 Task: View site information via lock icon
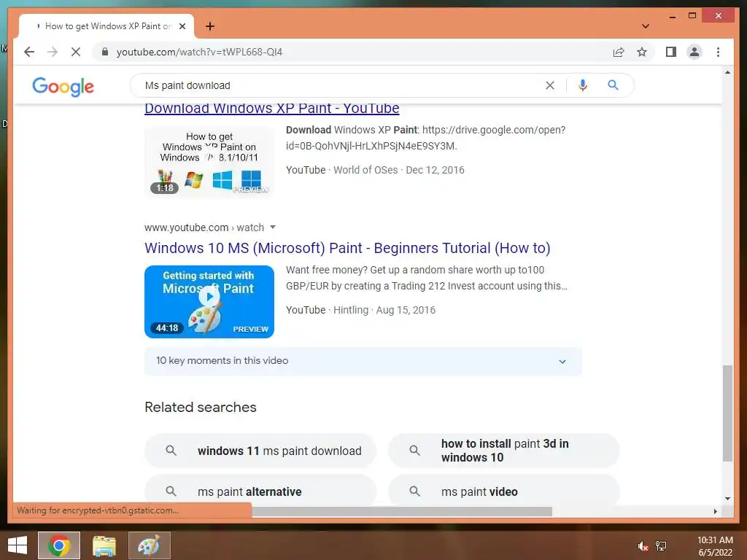105,52
